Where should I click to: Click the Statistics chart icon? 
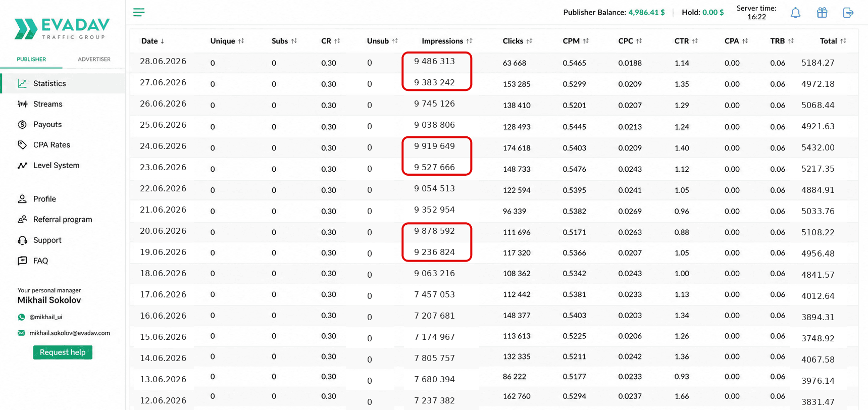(22, 83)
